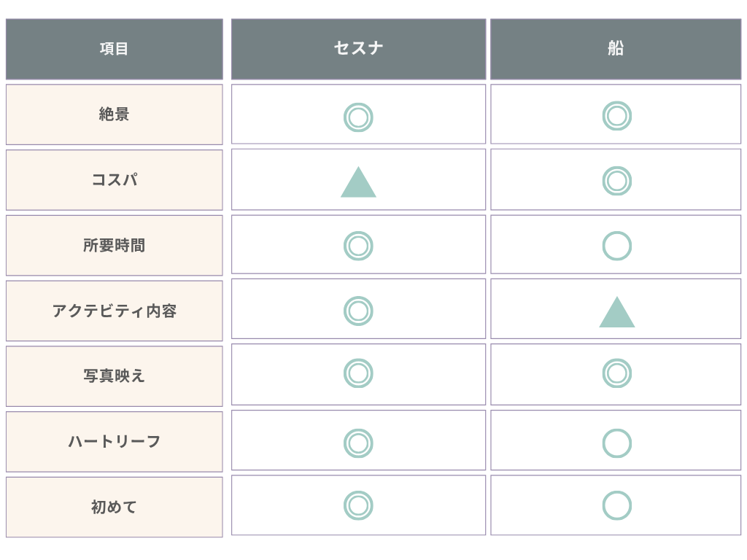Select the 初めて row label

[115, 507]
